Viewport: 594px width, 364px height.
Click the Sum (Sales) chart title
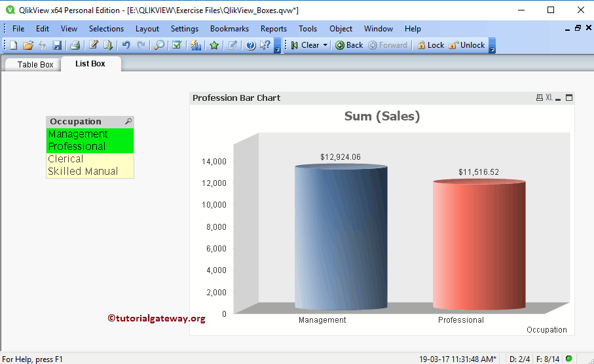[382, 116]
